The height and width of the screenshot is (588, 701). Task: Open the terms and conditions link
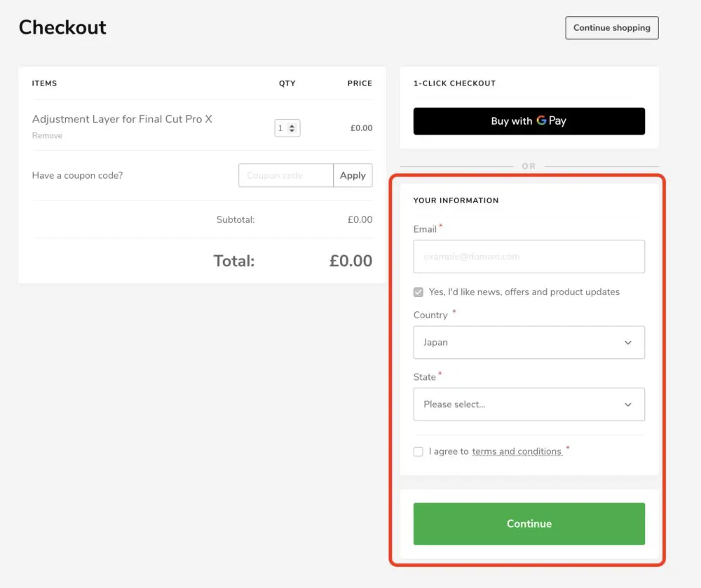coord(517,452)
